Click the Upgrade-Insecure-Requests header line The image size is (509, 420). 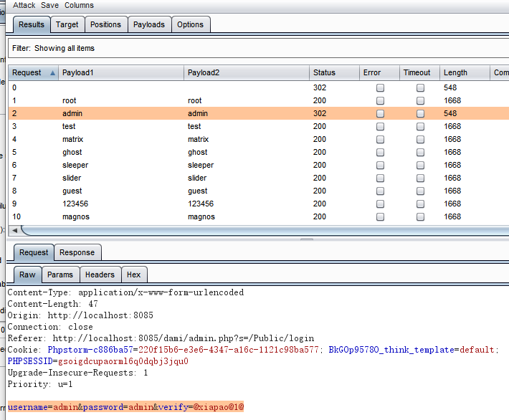77,373
